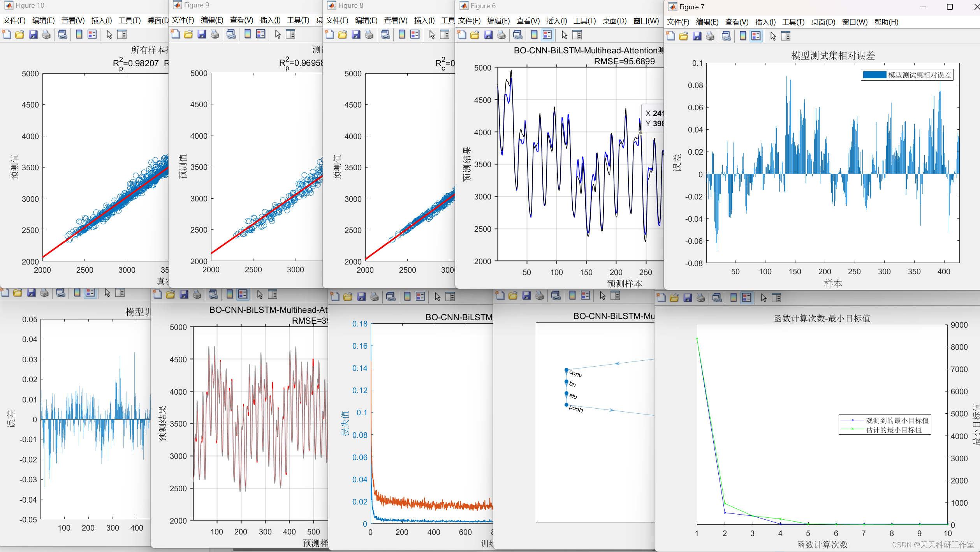This screenshot has width=980, height=552.
Task: Click Open File icon in Figure 8
Action: click(342, 34)
